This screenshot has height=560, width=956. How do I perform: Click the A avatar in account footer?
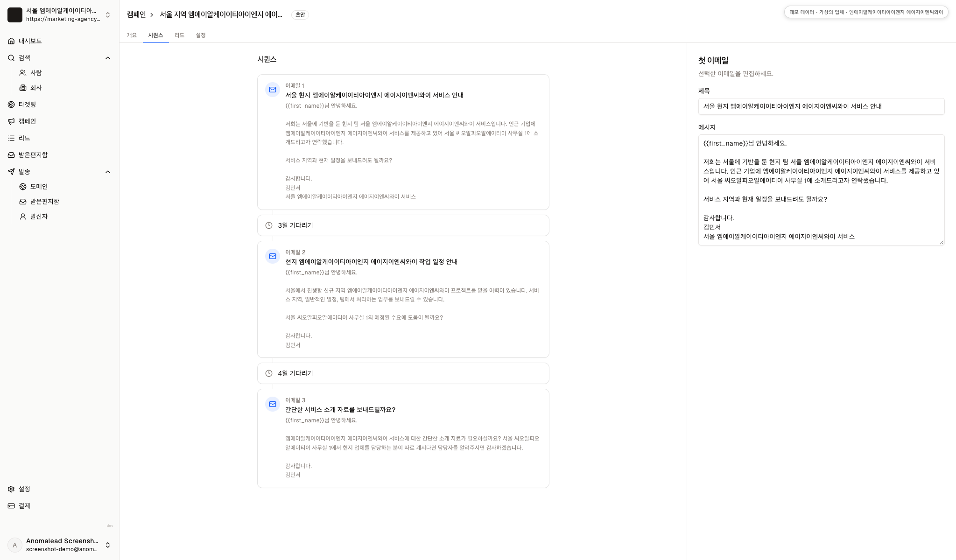click(15, 545)
